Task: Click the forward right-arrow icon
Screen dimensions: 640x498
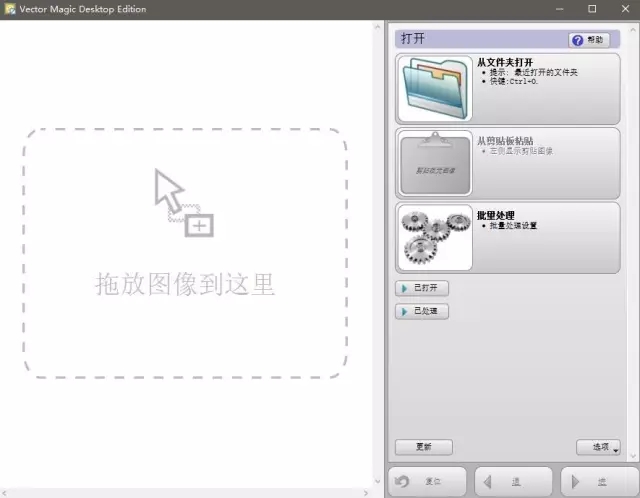Action: tap(575, 481)
